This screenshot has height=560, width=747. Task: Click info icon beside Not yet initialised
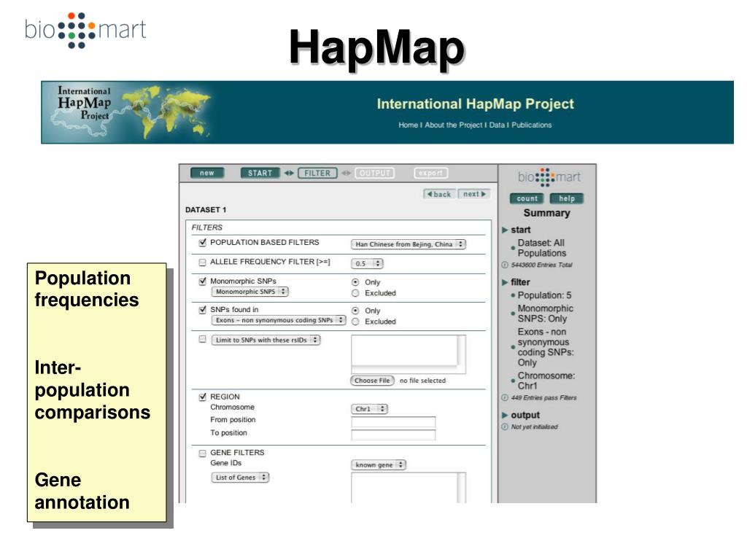coord(505,427)
